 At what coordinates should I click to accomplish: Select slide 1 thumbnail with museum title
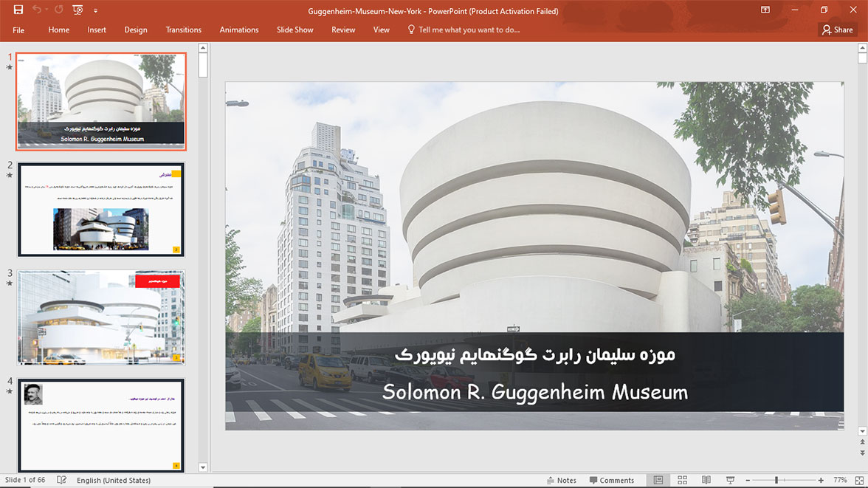(101, 101)
